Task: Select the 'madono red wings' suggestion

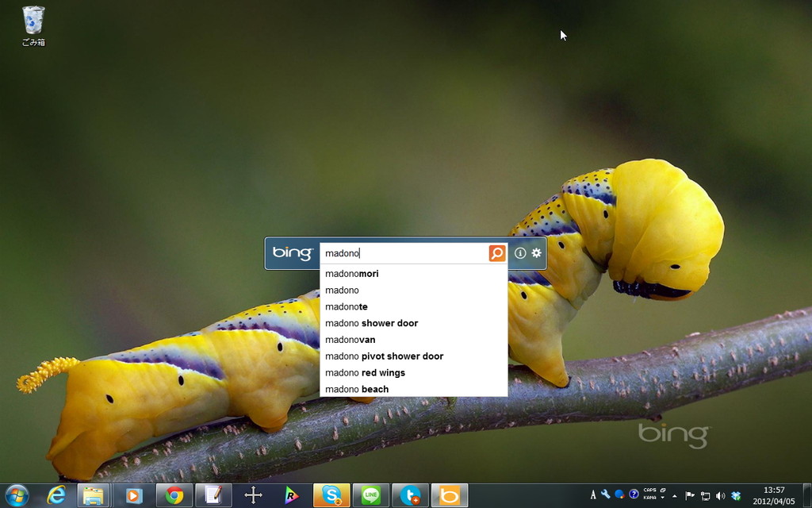Action: (365, 372)
